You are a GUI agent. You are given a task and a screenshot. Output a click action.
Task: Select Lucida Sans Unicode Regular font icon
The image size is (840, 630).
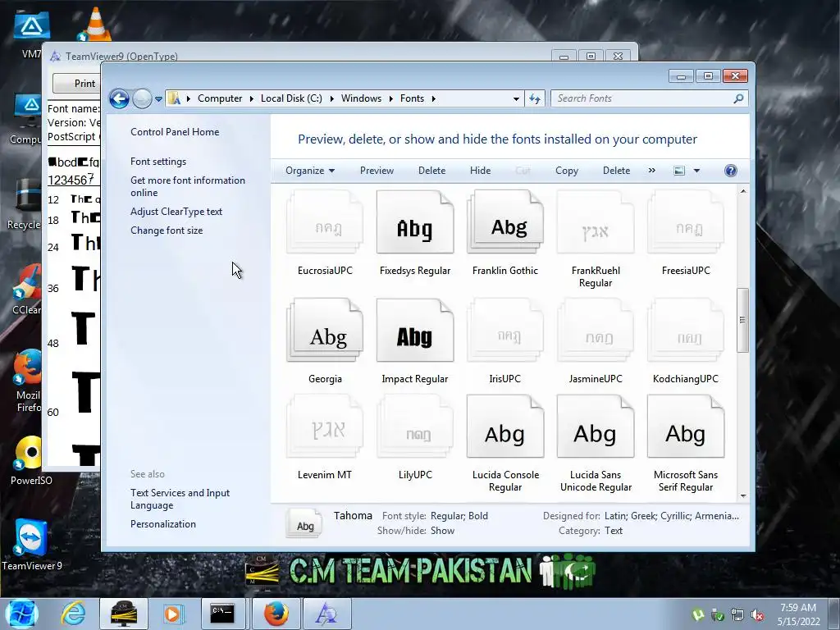tap(596, 427)
